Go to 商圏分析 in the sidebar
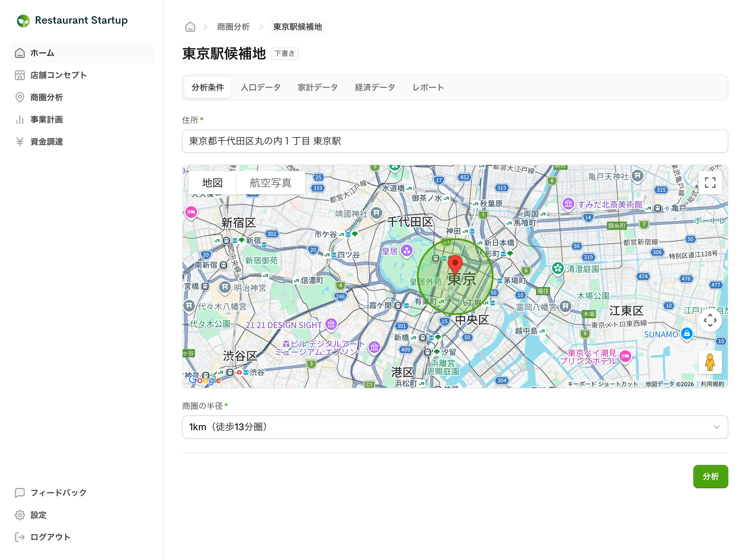 pos(81,97)
